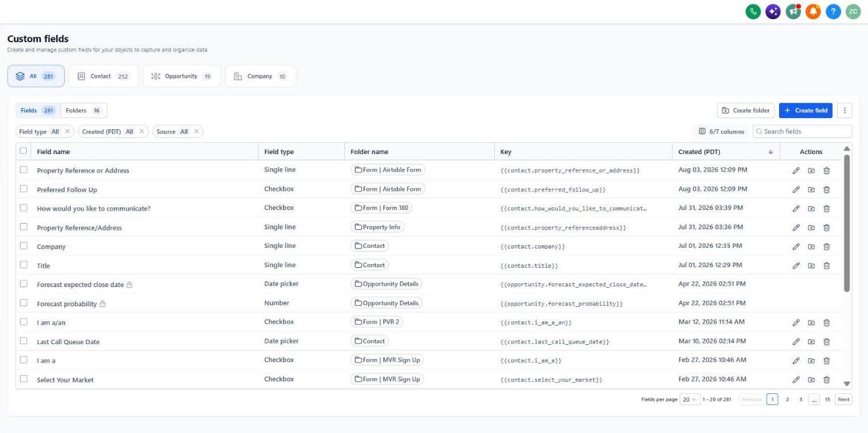The width and height of the screenshot is (868, 433).
Task: Delete the Select Your Market field
Action: pyautogui.click(x=826, y=380)
